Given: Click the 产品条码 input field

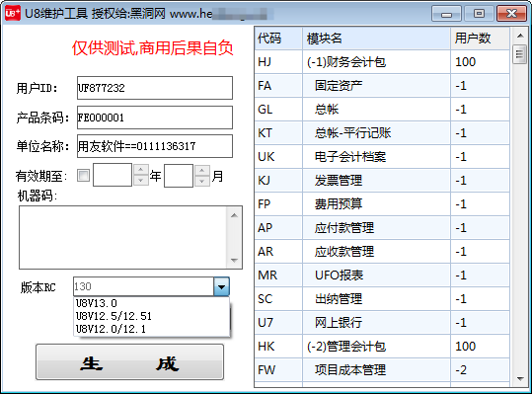Looking at the screenshot, I should (x=155, y=118).
